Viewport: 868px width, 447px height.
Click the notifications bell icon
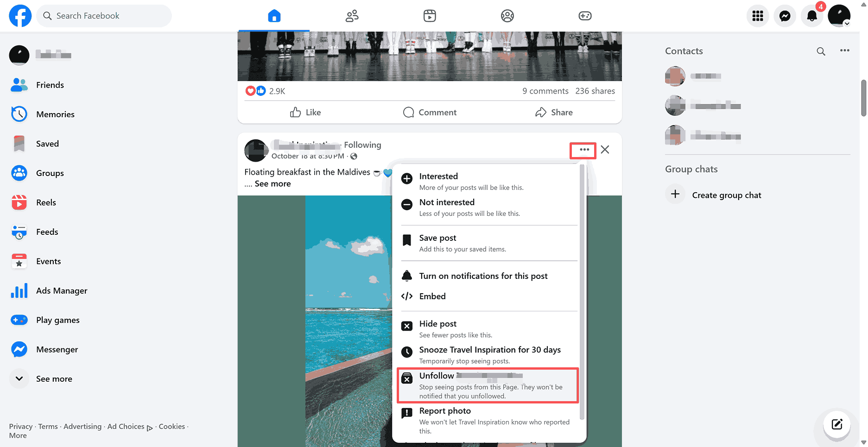click(x=812, y=16)
